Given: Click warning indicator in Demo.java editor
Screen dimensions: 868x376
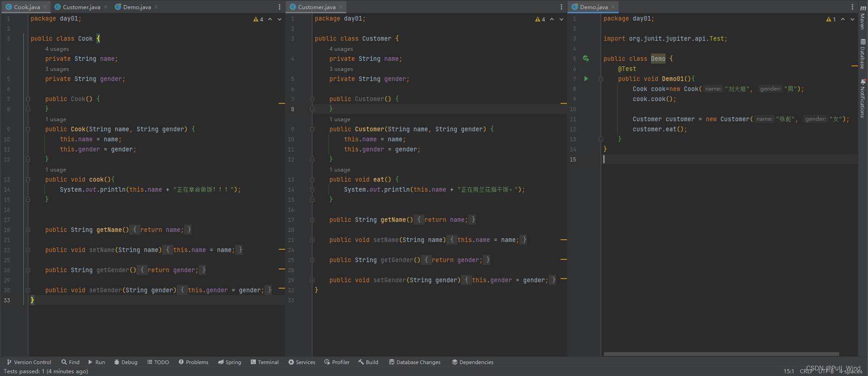Looking at the screenshot, I should (831, 19).
